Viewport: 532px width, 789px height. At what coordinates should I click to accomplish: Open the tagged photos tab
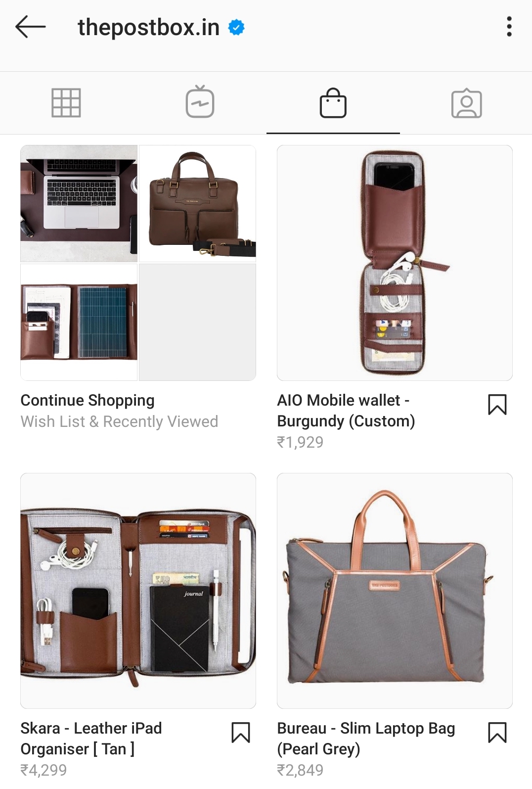pos(466,103)
